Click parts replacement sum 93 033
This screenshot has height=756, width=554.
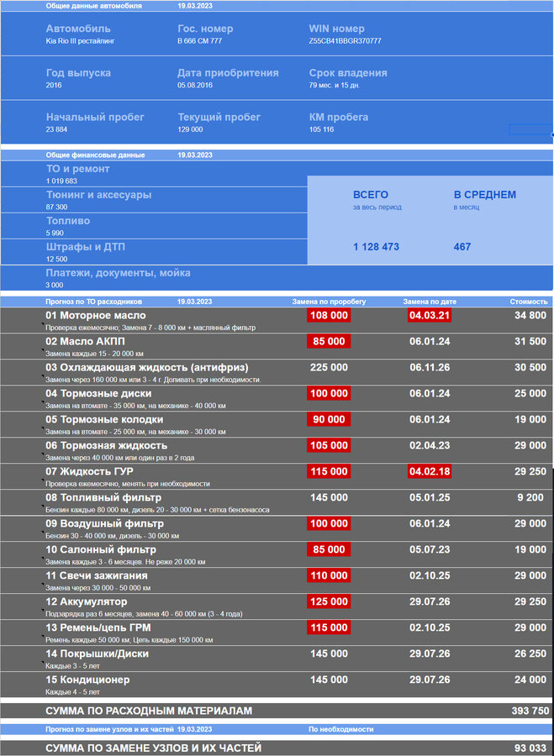tap(530, 748)
